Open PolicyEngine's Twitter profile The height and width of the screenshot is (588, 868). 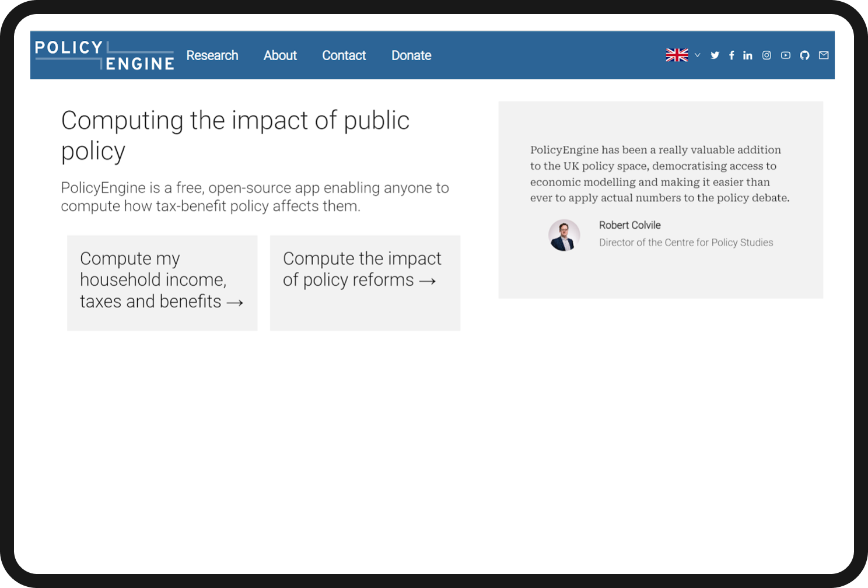click(x=715, y=55)
